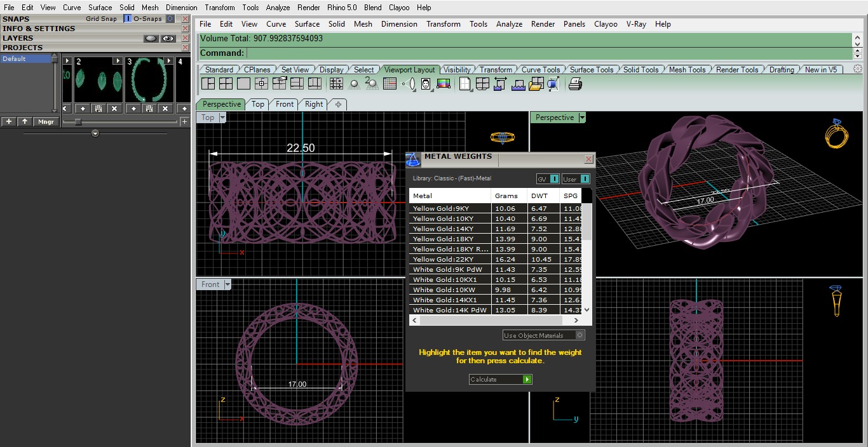Click the up arrow under thumbnail 3
The width and height of the screenshot is (868, 447).
[133, 109]
